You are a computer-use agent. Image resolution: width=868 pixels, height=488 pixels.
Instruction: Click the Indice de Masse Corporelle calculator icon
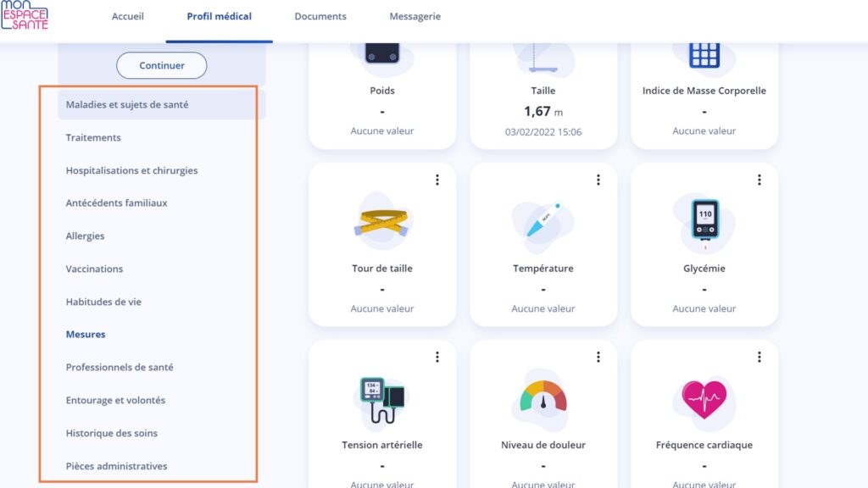tap(704, 54)
